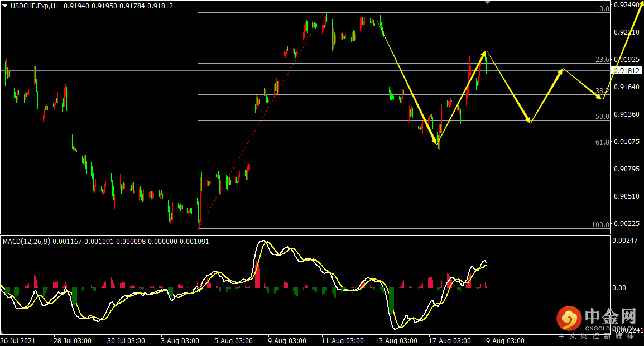Click the 0.91360 price axis label
Viewport: 644px width, 346px height.
627,114
